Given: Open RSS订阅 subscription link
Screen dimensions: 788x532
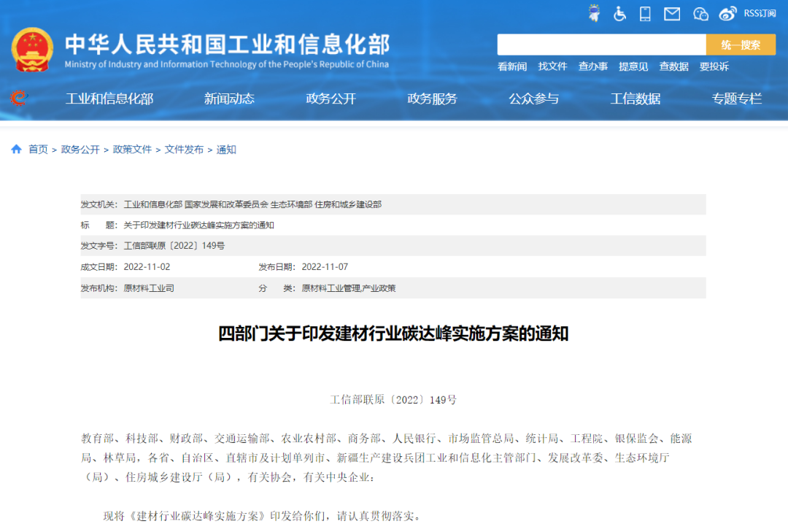Looking at the screenshot, I should pos(760,13).
